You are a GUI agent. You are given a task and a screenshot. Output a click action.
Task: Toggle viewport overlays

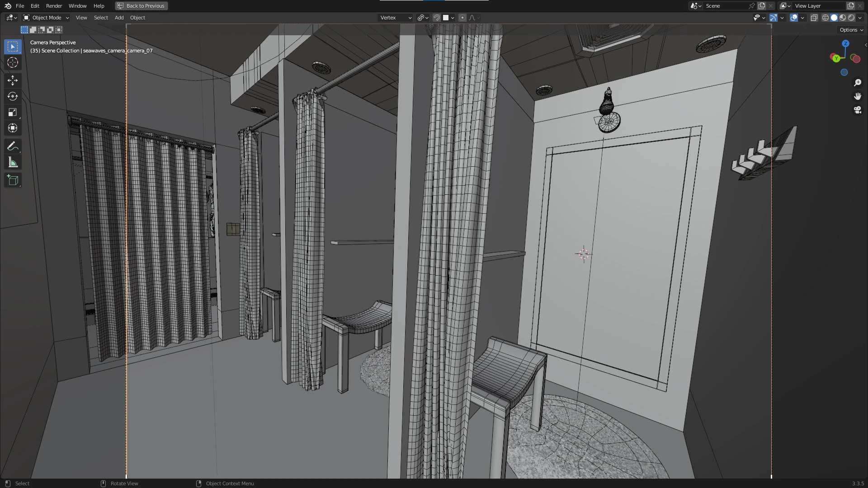(794, 18)
